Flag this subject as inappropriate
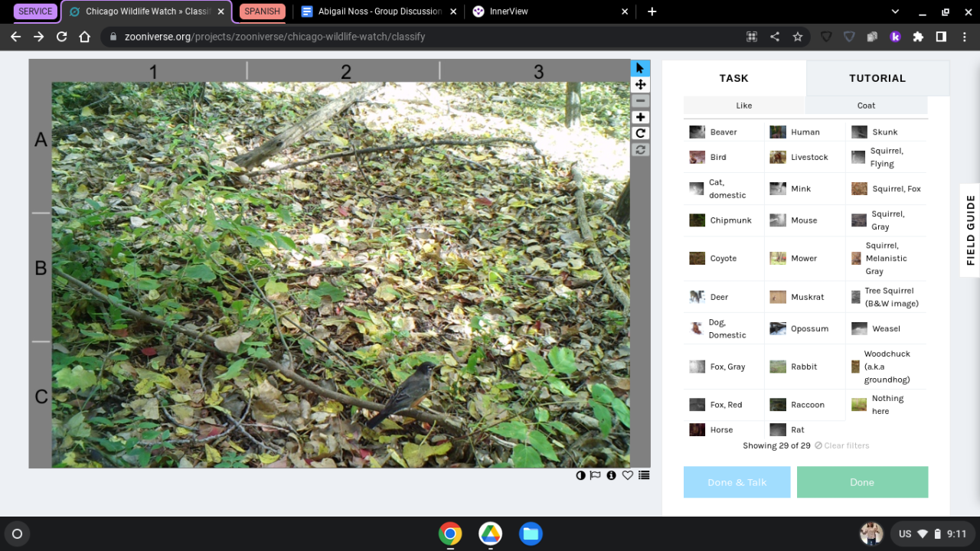 tap(595, 475)
